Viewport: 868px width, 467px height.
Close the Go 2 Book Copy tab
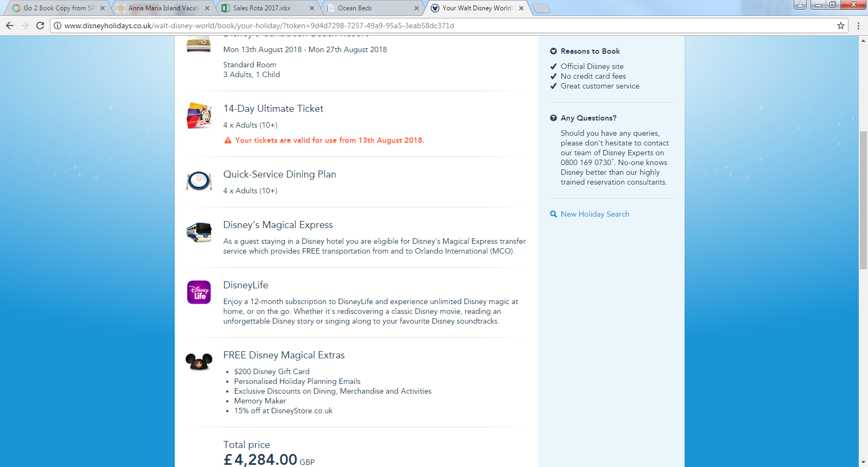(x=103, y=8)
